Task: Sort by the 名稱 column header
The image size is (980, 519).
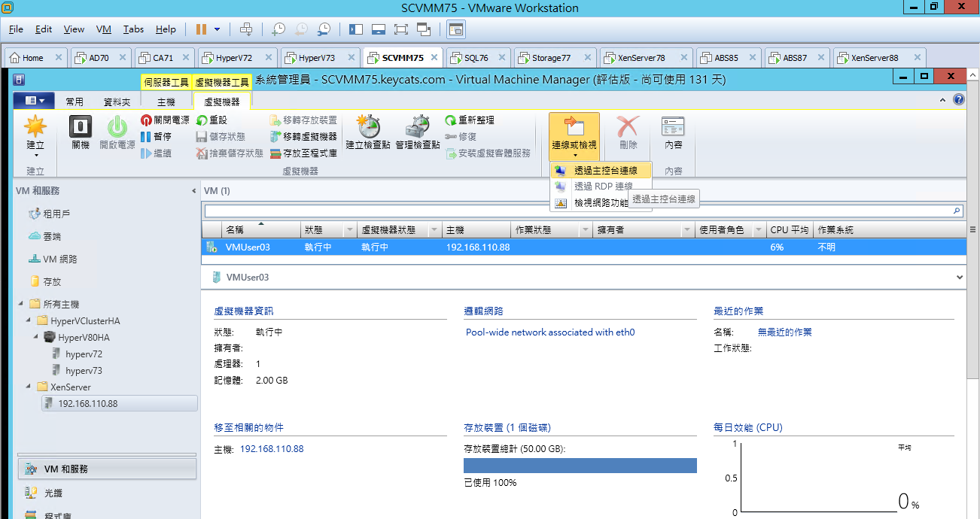Action: click(x=261, y=230)
